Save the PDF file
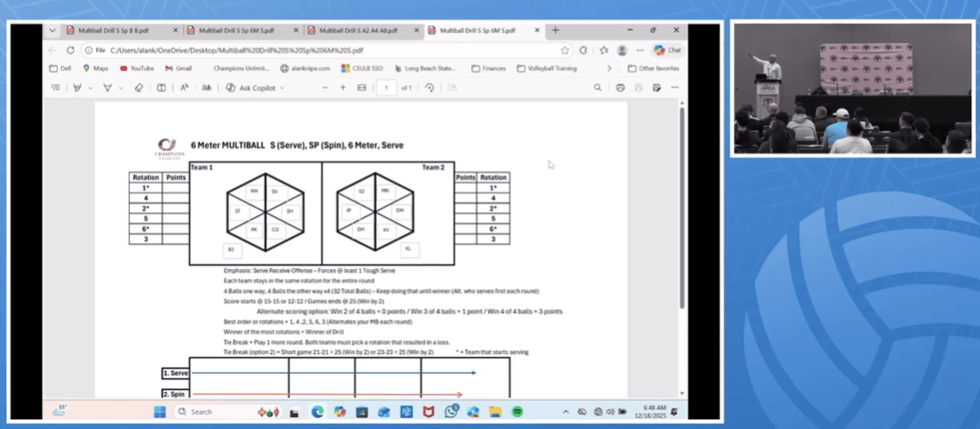This screenshot has height=429, width=980. pos(638,88)
